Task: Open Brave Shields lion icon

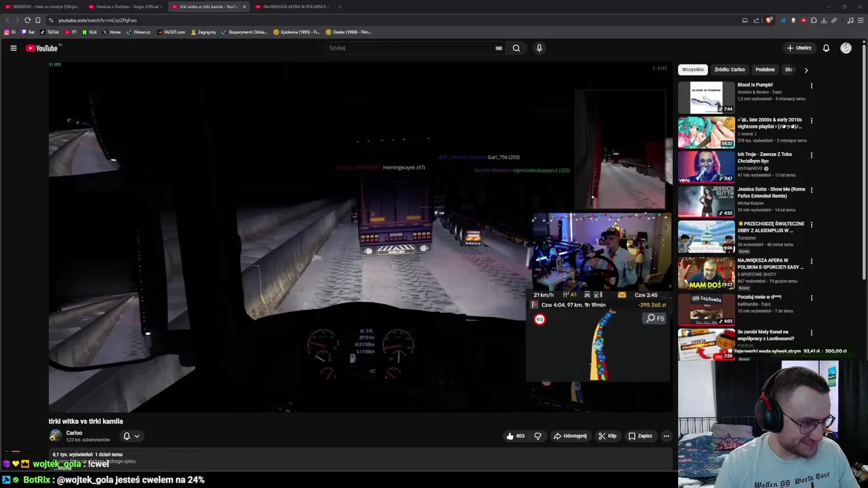Action: [x=769, y=20]
